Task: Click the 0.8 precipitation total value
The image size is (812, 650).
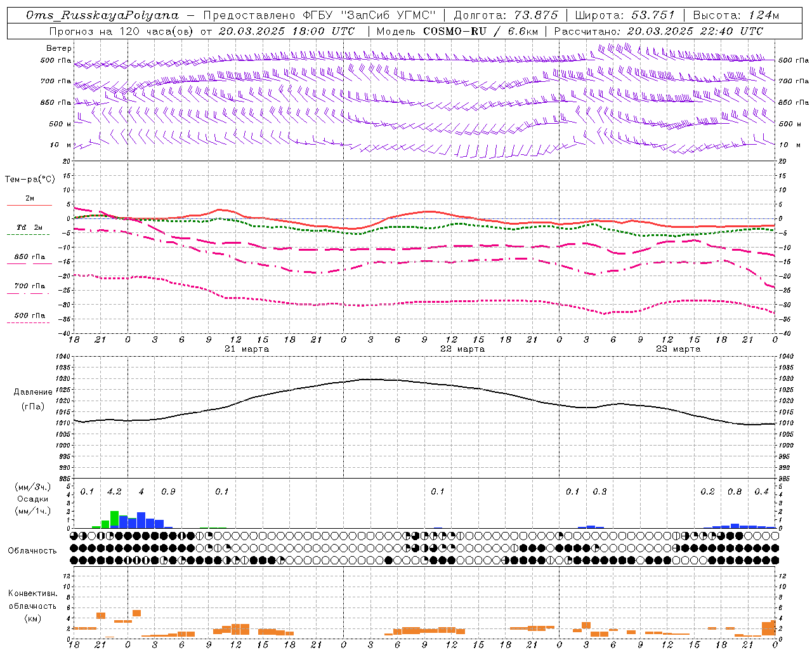Action: pos(735,492)
